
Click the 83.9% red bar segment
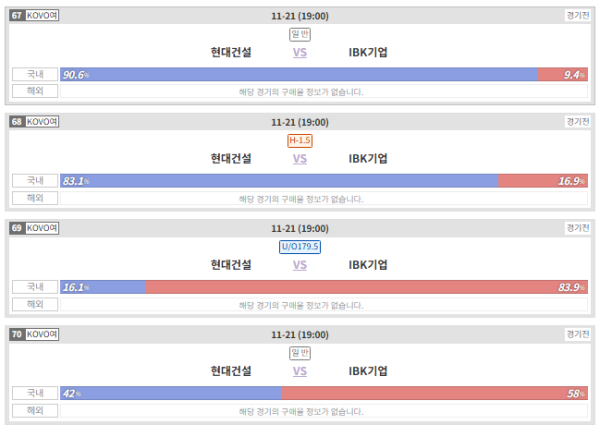click(x=366, y=287)
